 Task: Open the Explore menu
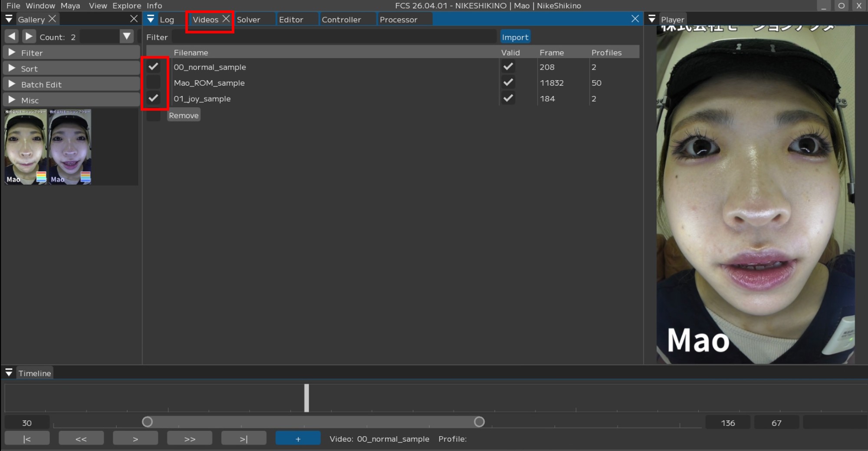126,6
